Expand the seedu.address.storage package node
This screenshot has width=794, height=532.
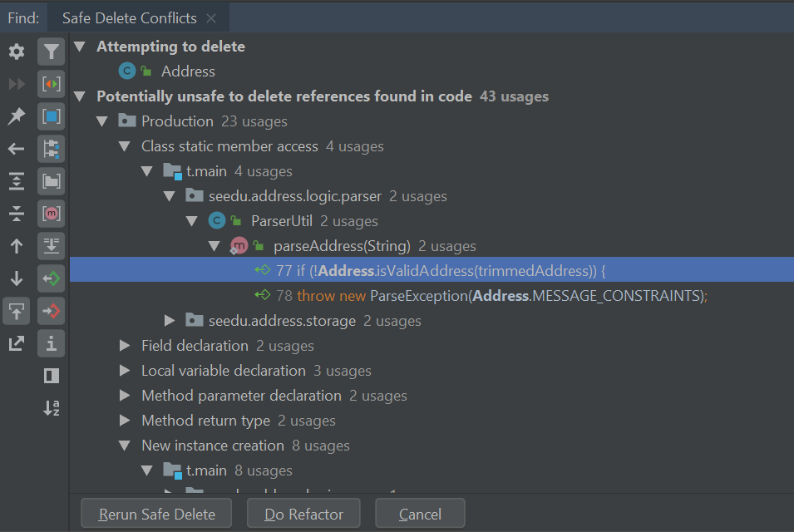[x=170, y=320]
